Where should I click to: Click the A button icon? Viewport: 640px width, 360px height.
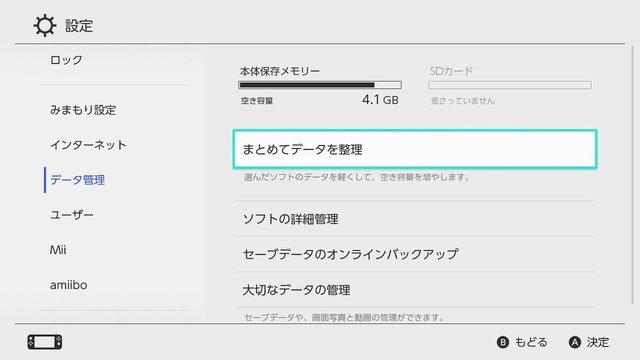[x=575, y=342]
